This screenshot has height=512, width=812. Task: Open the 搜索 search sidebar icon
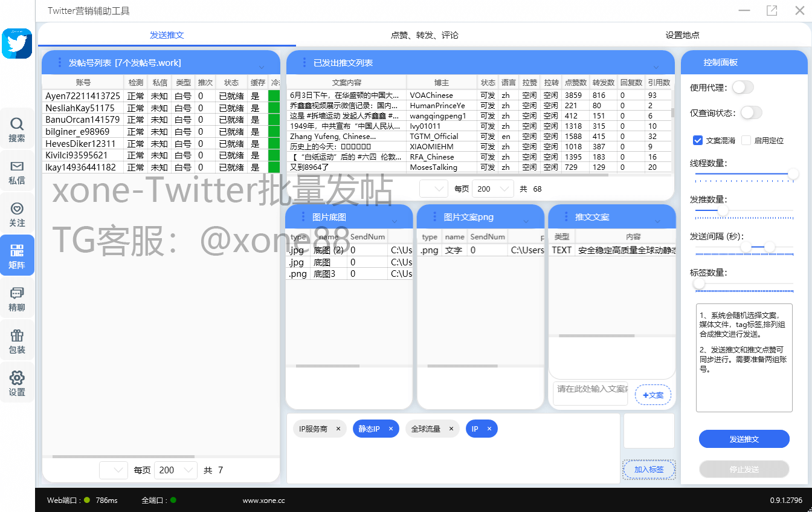point(17,129)
